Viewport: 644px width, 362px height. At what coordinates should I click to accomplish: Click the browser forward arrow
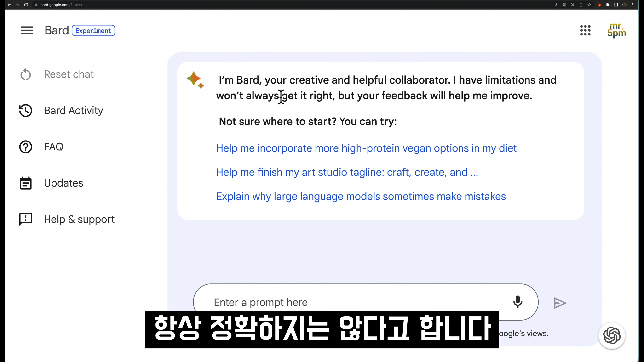coord(17,5)
